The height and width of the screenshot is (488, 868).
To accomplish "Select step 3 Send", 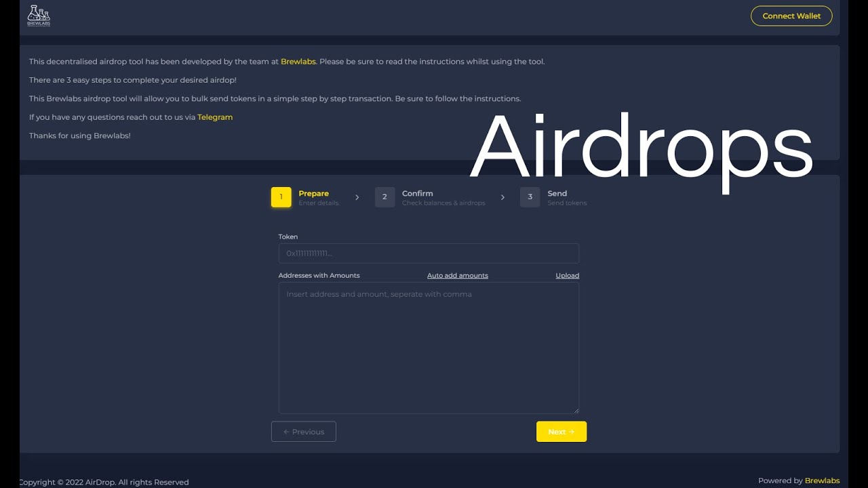I will [x=553, y=197].
